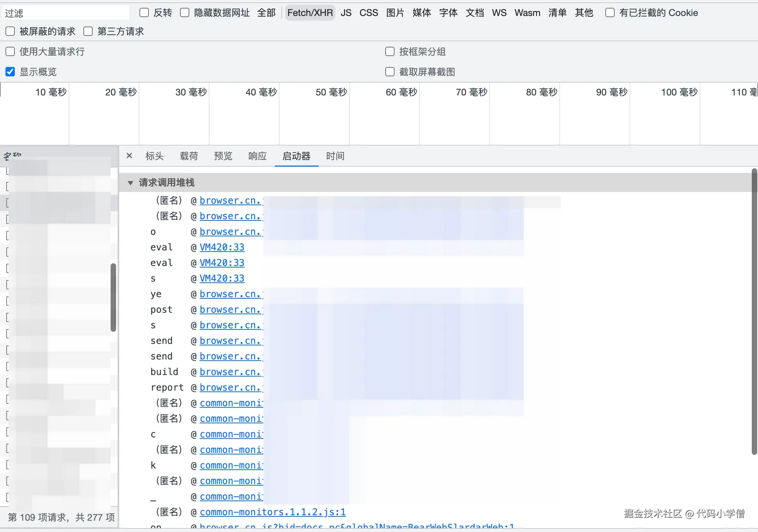Open first VM420:33 eval link
This screenshot has width=758, height=532.
(x=222, y=247)
